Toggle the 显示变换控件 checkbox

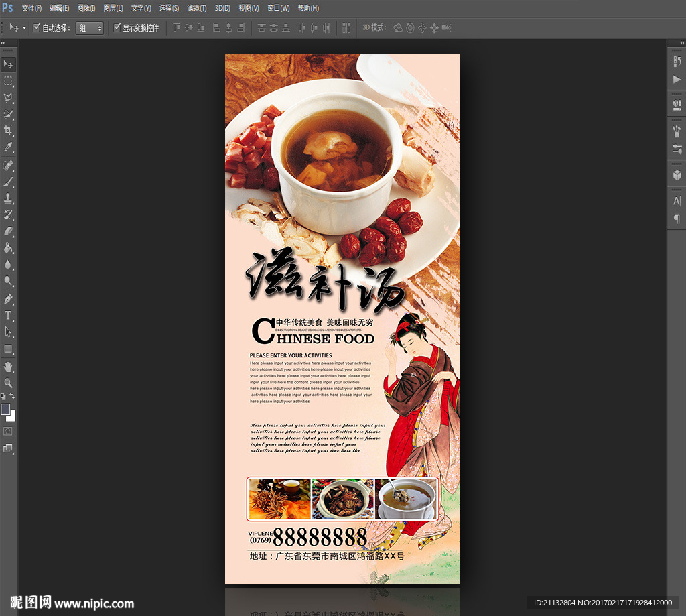pyautogui.click(x=117, y=27)
